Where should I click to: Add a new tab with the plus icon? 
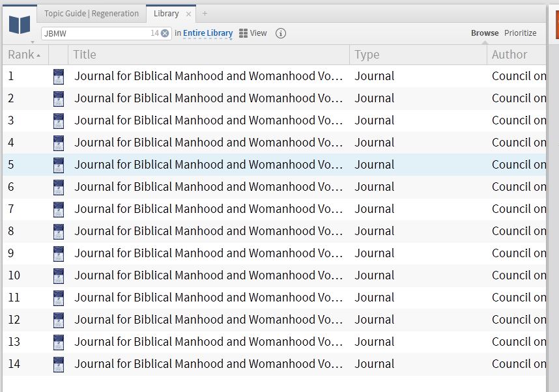(205, 14)
